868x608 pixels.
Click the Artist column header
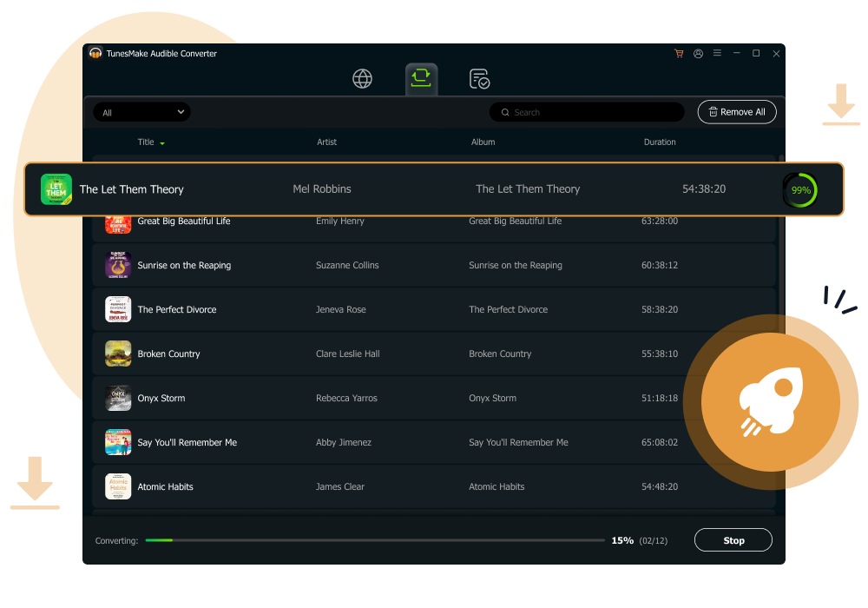click(x=326, y=142)
